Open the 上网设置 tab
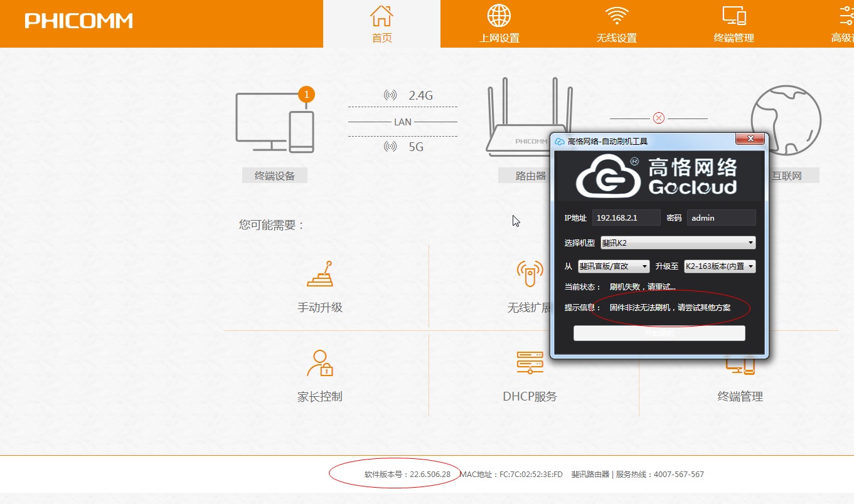 point(499,24)
